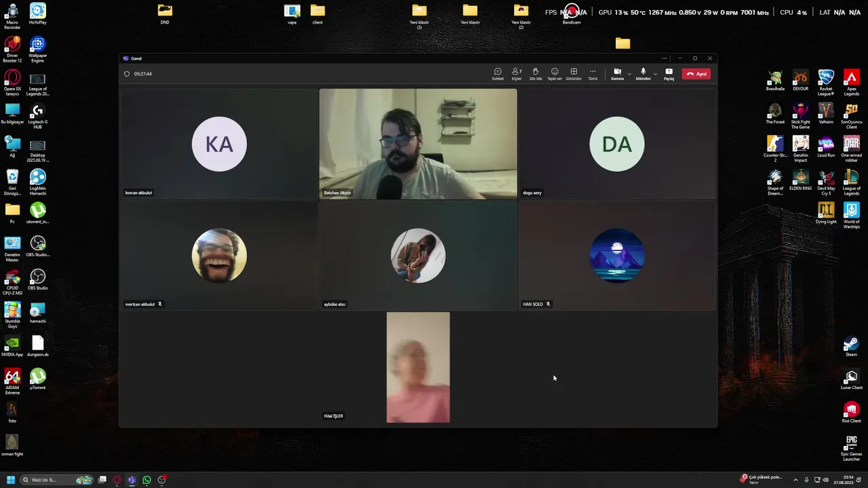Select the vape desktop shortcut
The image size is (868, 488).
292,14
